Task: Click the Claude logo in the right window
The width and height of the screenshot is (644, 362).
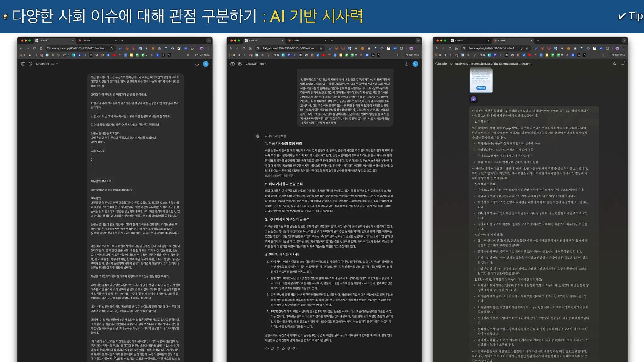Action: [441, 64]
